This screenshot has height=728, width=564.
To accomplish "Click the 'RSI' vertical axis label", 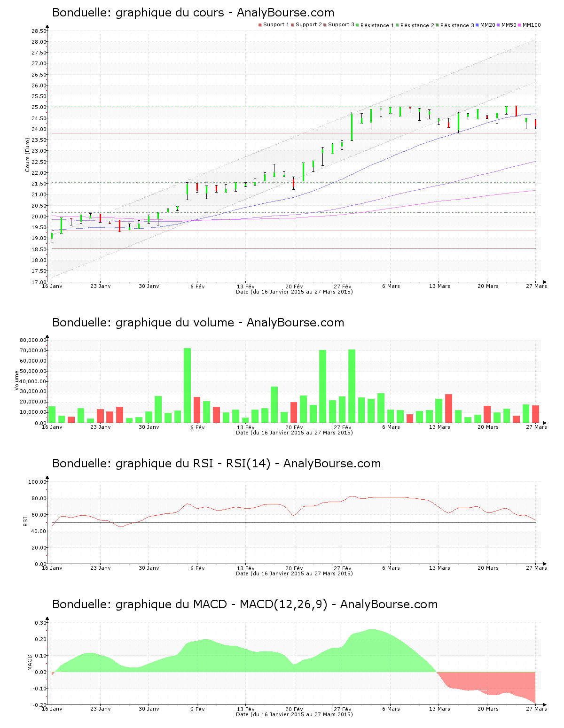I will [x=25, y=521].
